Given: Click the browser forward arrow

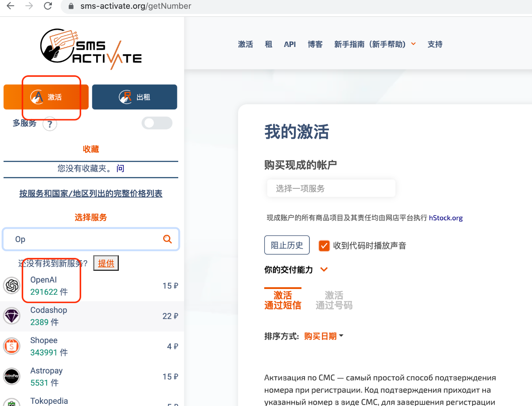Looking at the screenshot, I should pos(29,6).
